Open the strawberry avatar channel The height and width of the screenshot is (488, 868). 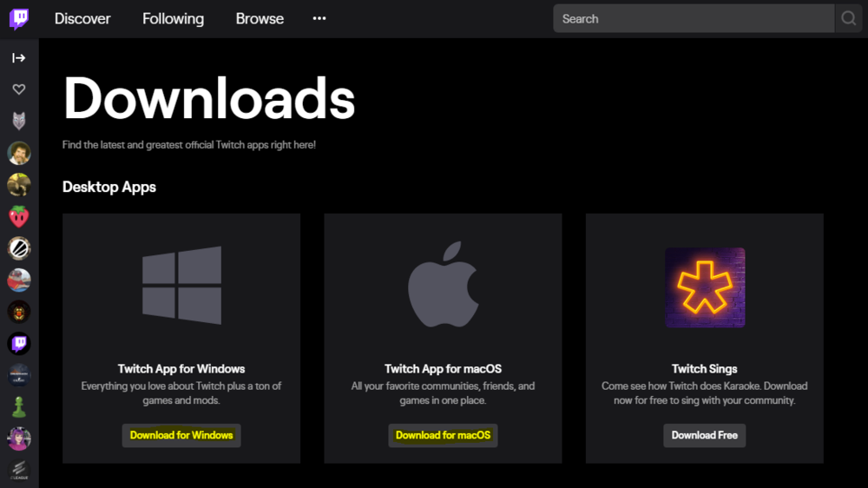tap(18, 216)
